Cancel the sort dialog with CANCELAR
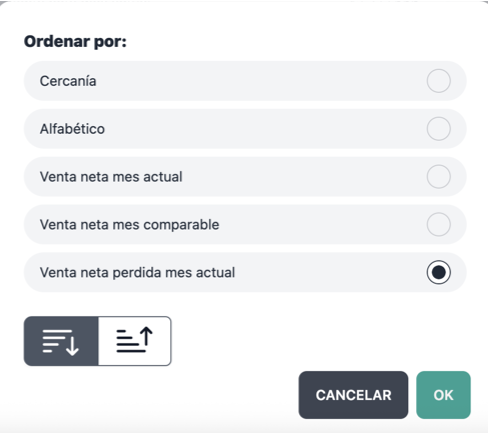Image resolution: width=489 pixels, height=433 pixels. coord(353,395)
